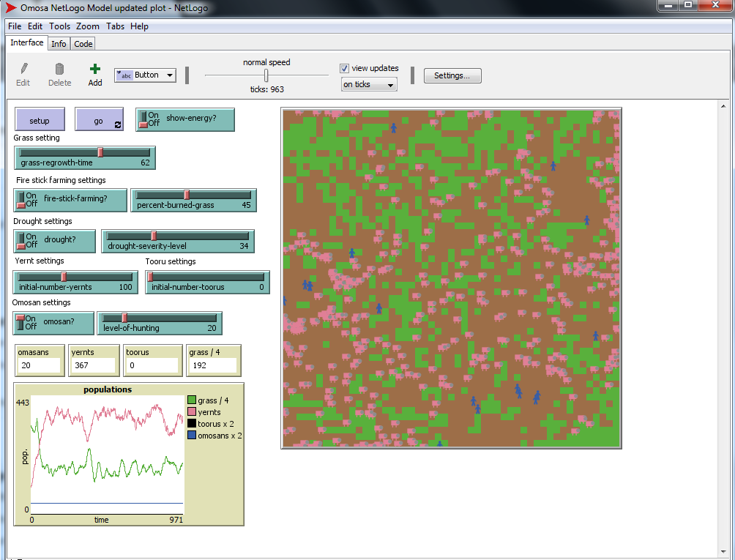Open the File menu

[x=15, y=26]
